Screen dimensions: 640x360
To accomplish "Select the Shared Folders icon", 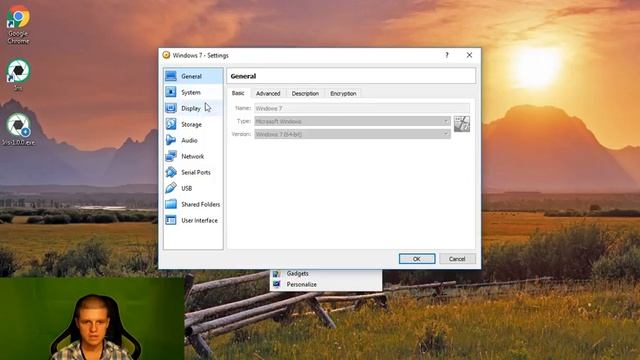I will click(171, 204).
